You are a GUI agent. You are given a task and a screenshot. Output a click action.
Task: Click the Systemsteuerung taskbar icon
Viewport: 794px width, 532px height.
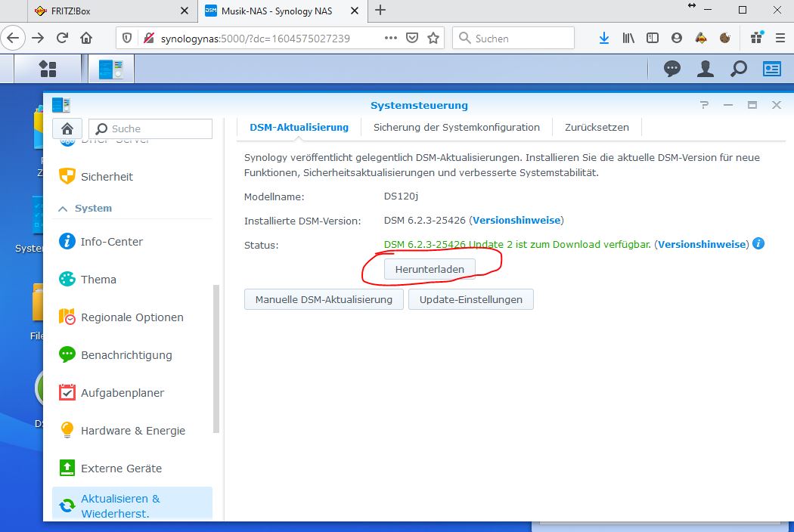click(111, 68)
